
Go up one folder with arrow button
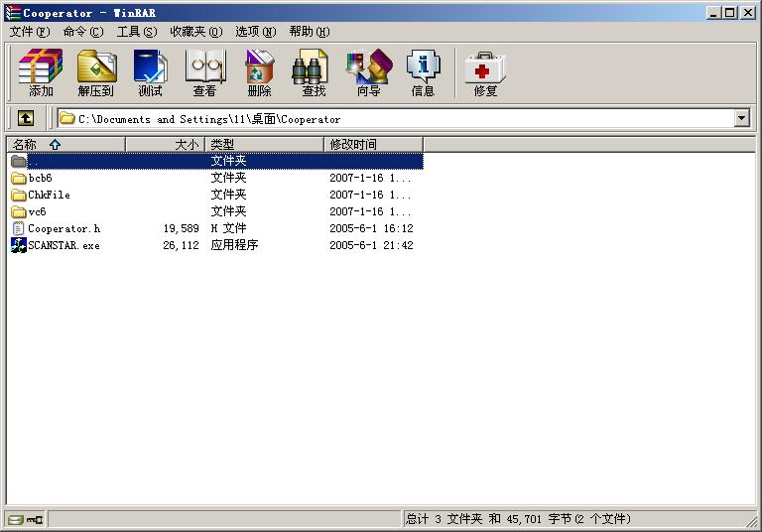coord(26,118)
